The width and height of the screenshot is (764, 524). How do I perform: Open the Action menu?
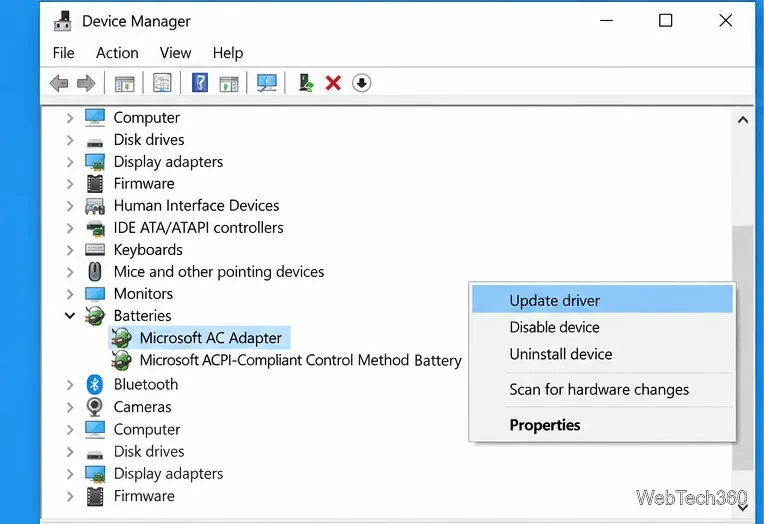[117, 53]
